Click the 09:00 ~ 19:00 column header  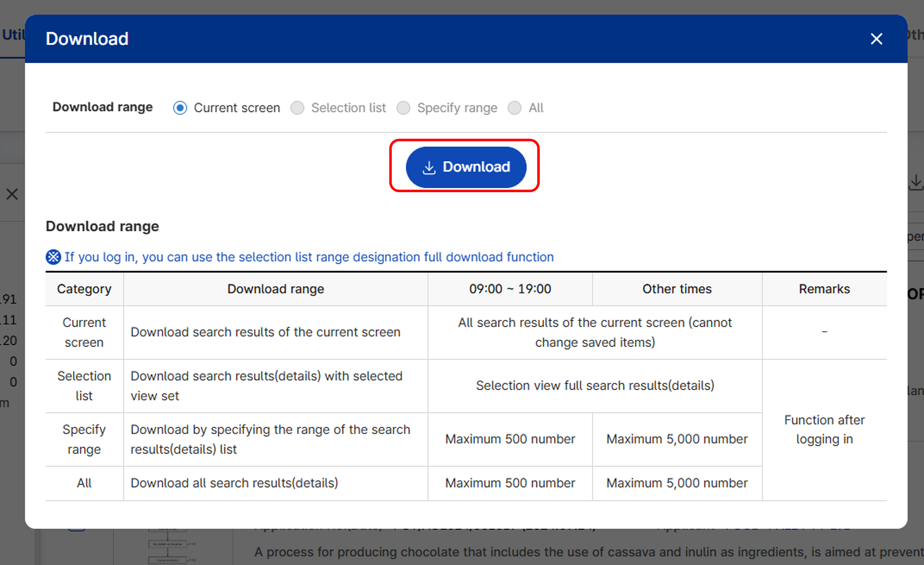coord(510,289)
